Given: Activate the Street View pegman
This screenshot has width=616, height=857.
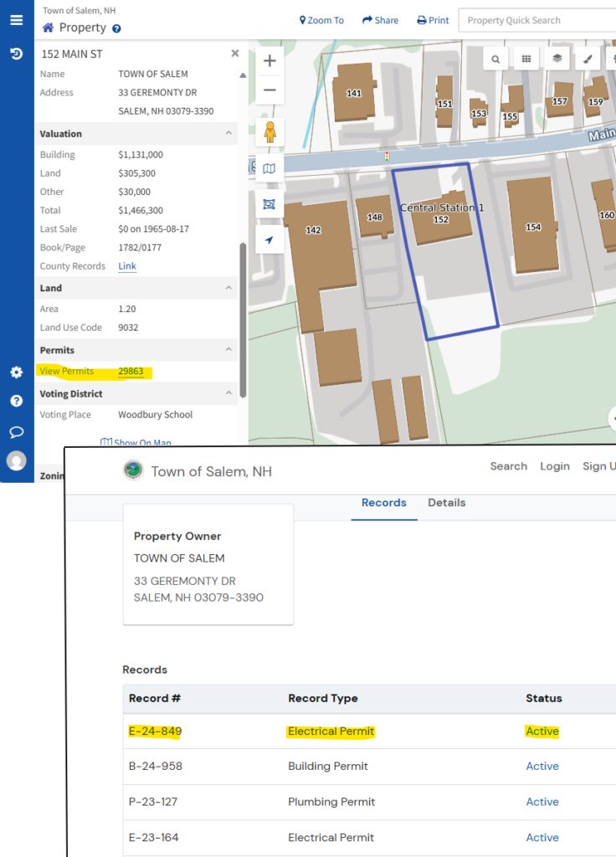Looking at the screenshot, I should click(x=269, y=133).
